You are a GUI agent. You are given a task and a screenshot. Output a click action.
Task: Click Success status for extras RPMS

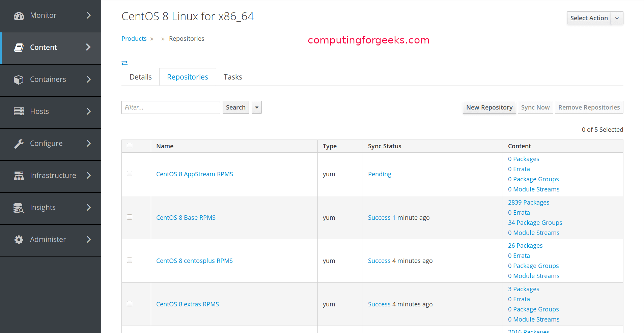[x=379, y=304]
